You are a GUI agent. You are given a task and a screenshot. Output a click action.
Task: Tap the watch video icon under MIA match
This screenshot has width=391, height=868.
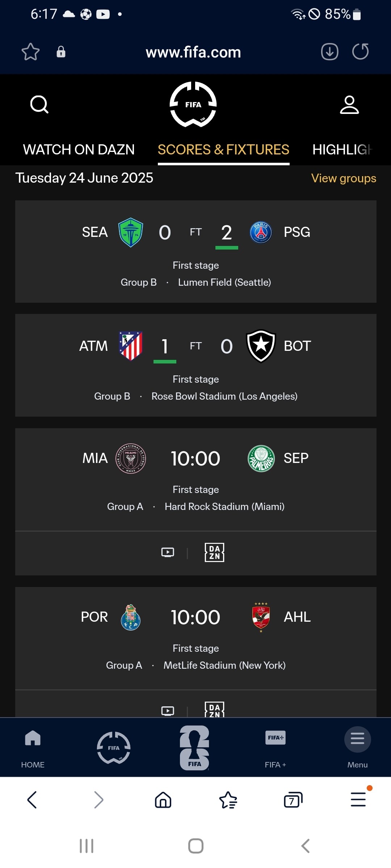[168, 552]
